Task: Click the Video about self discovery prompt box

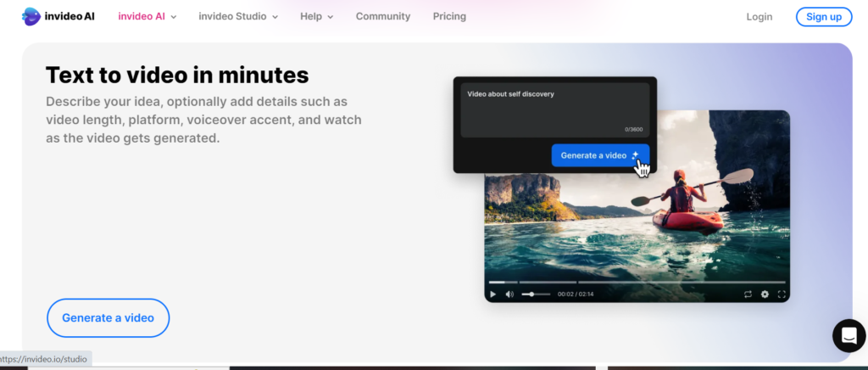Action: pyautogui.click(x=554, y=110)
